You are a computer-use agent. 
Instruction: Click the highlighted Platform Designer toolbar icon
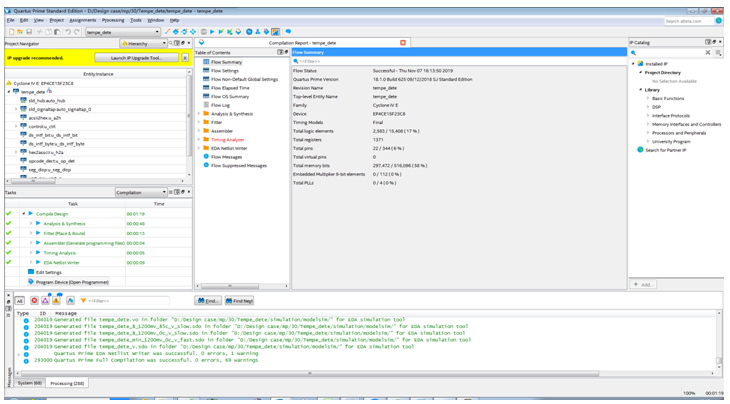tap(275, 32)
